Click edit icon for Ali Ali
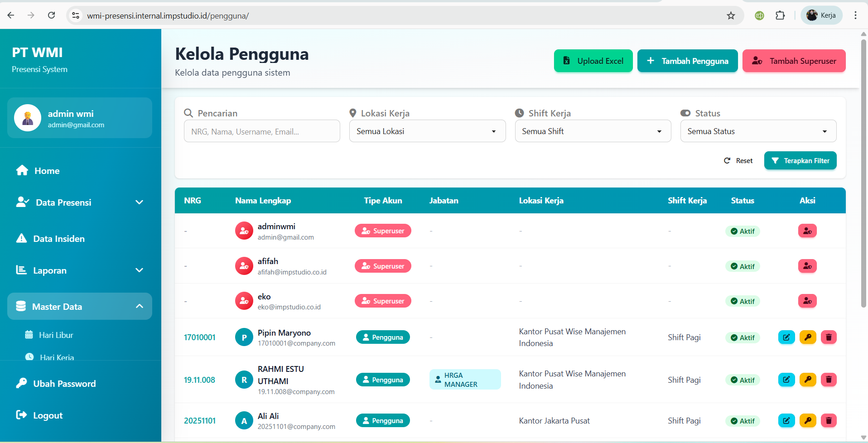Viewport: 868px width, 443px height. (x=786, y=421)
